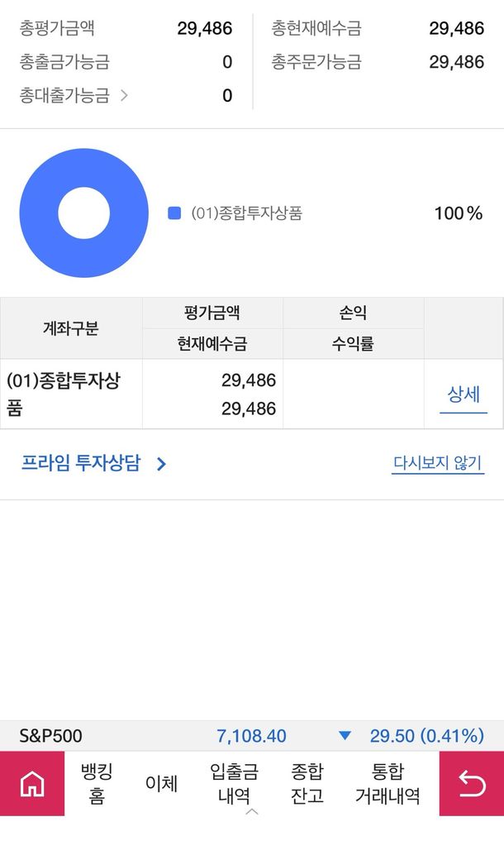Tap the red back arrow icon

pos(472,783)
